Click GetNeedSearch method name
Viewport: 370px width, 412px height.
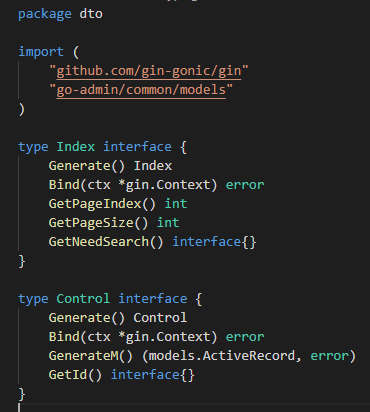[x=99, y=242]
